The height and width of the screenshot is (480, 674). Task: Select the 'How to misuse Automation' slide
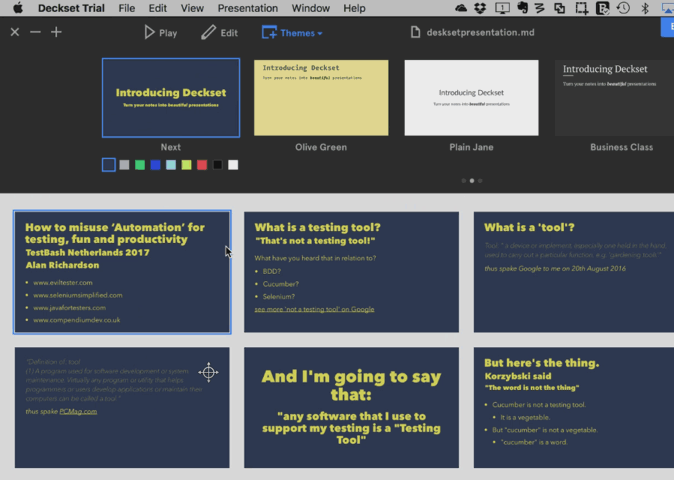(x=122, y=272)
